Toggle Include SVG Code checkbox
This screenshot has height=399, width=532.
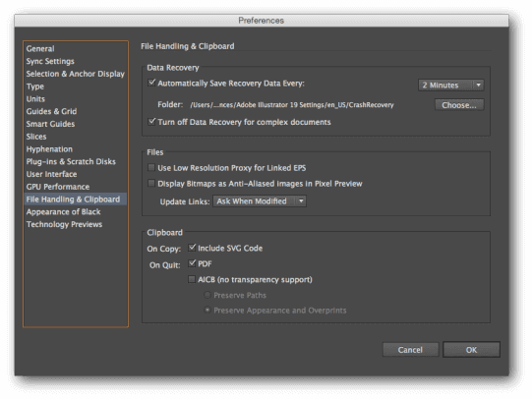click(192, 248)
